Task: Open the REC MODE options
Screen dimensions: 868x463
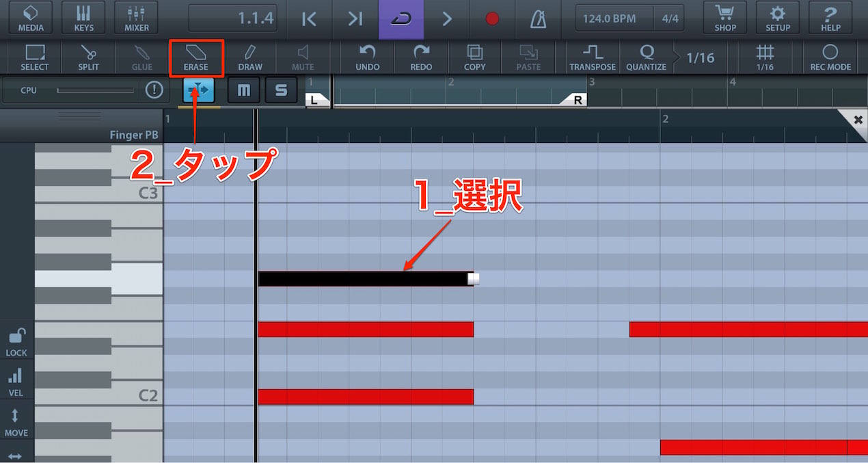Action: tap(830, 57)
